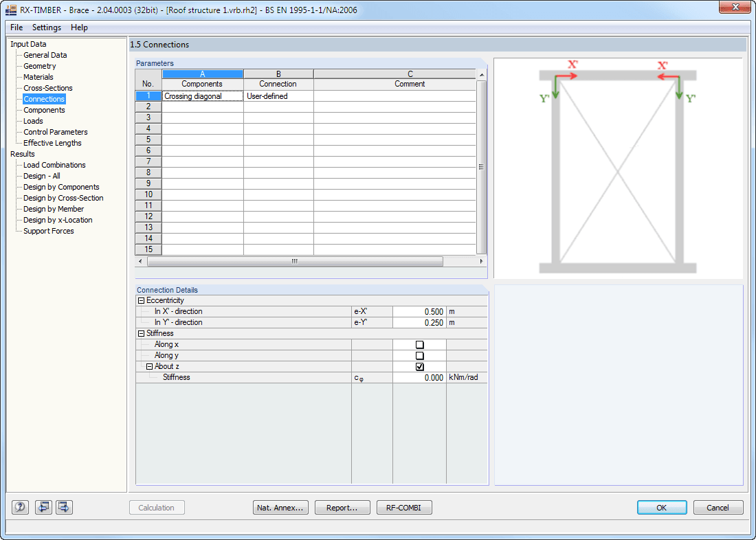This screenshot has width=756, height=540.
Task: Select Load Combinations results item
Action: click(54, 165)
